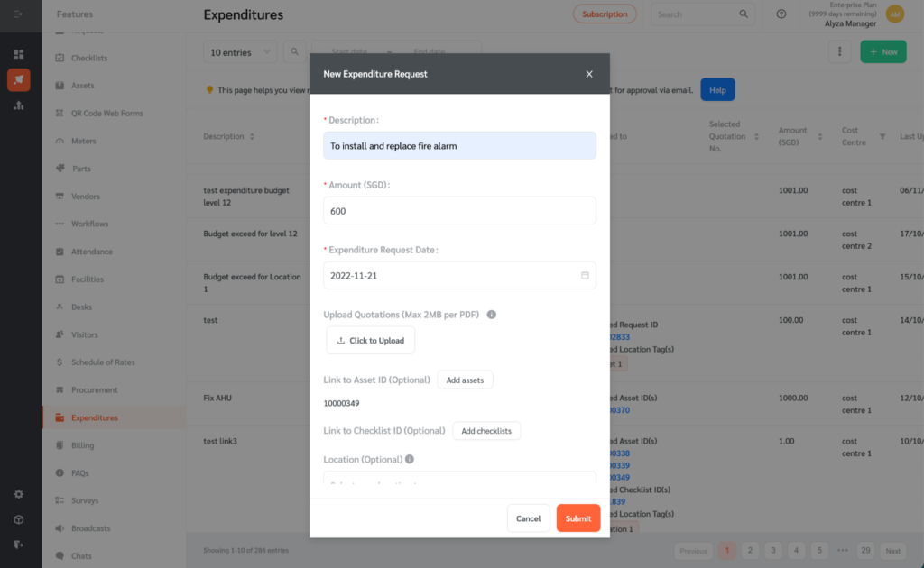Sort by Description column arrows
The image size is (924, 568).
pos(252,136)
